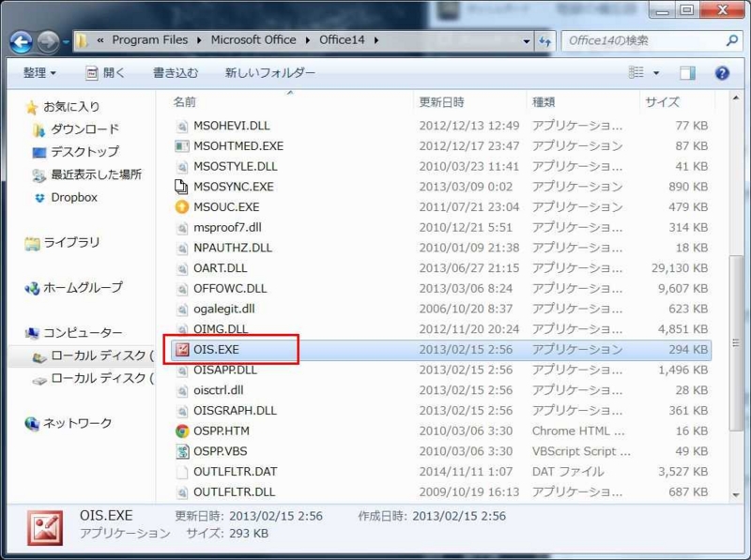Click the OISAPP.DLL file icon

(x=182, y=370)
